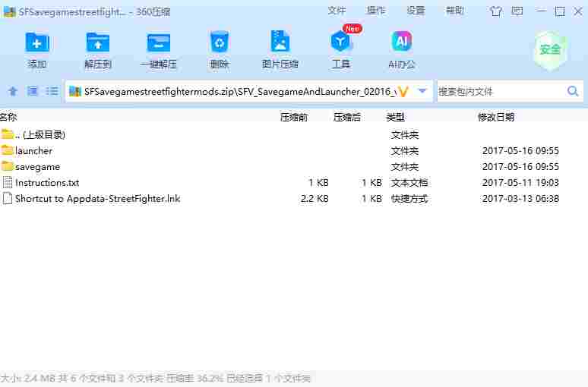The image size is (588, 387).
Task: Click the Shortcut lnk file icon
Action: 7,198
